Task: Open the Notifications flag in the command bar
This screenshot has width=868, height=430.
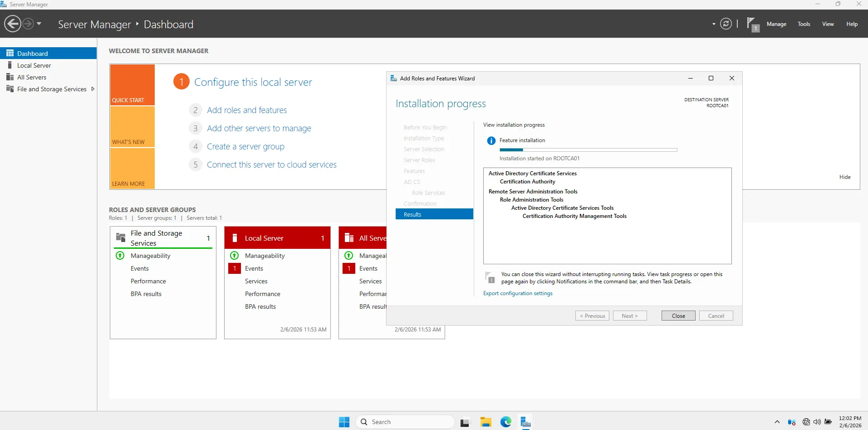Action: click(x=753, y=25)
